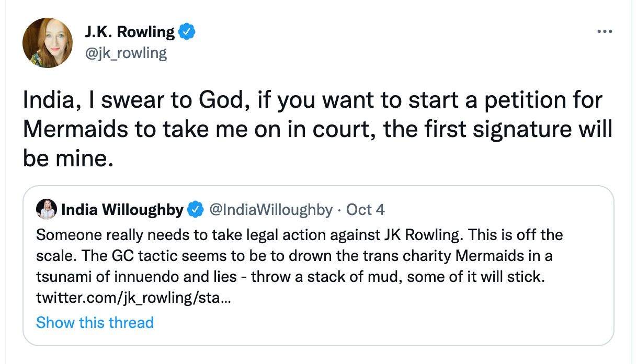Click the blank area right of Show this thread

tap(366, 322)
